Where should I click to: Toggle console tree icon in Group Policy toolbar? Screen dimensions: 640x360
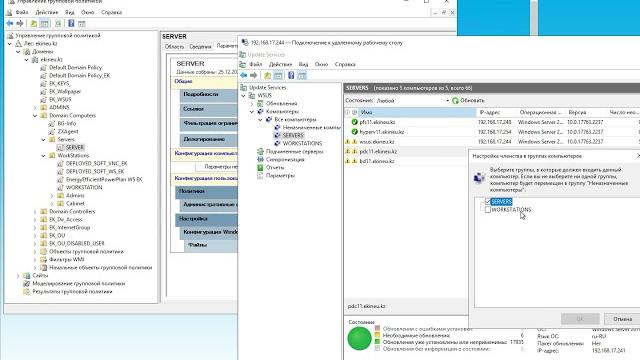tap(44, 24)
